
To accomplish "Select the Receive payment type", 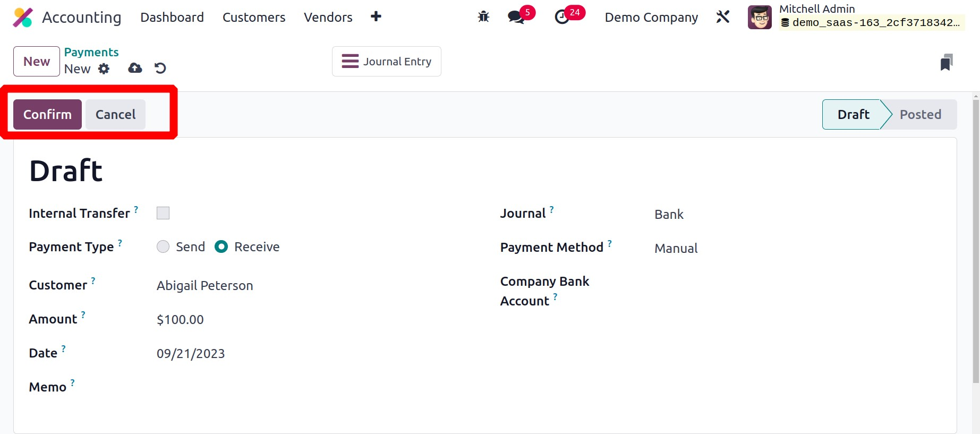I will click(x=221, y=247).
